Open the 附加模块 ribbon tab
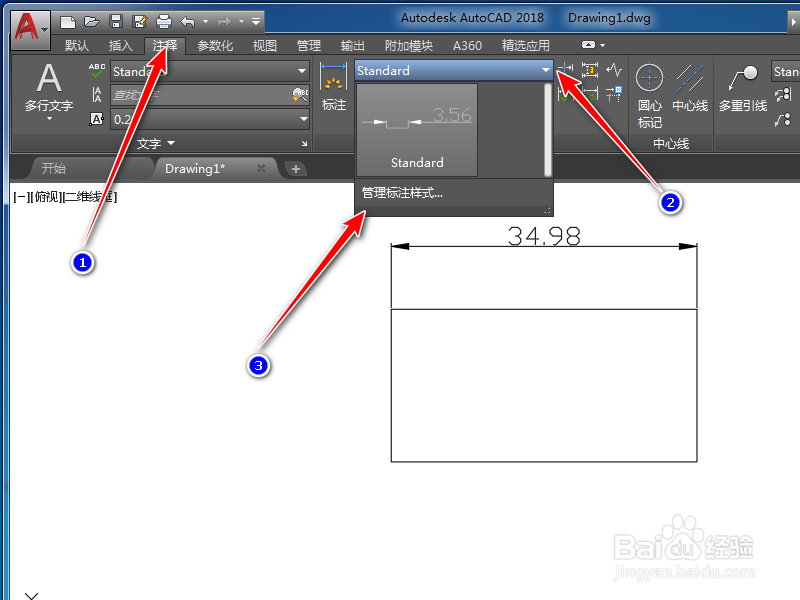The width and height of the screenshot is (800, 600). tap(409, 46)
